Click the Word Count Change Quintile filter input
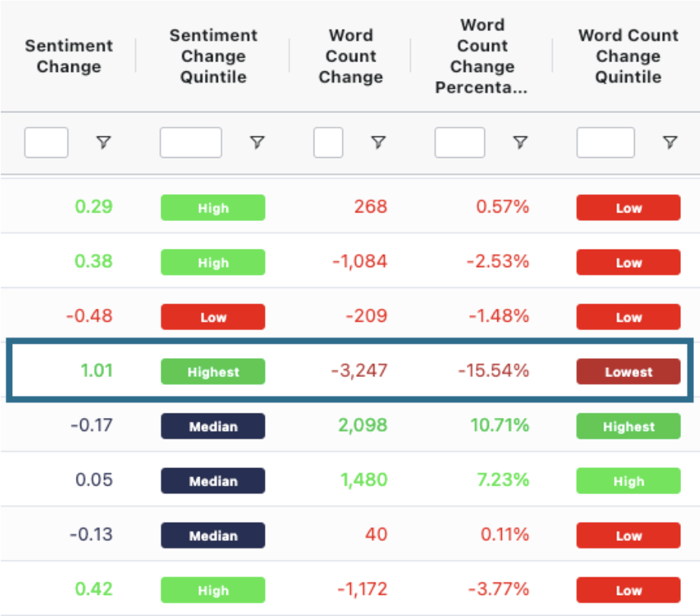The height and width of the screenshot is (616, 700). [605, 142]
